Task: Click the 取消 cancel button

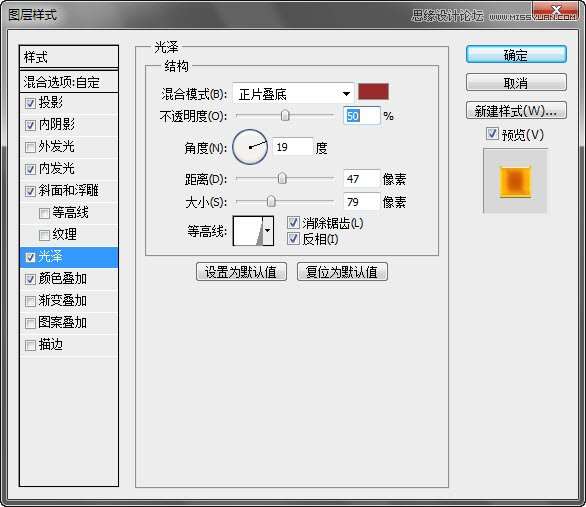Action: point(516,83)
